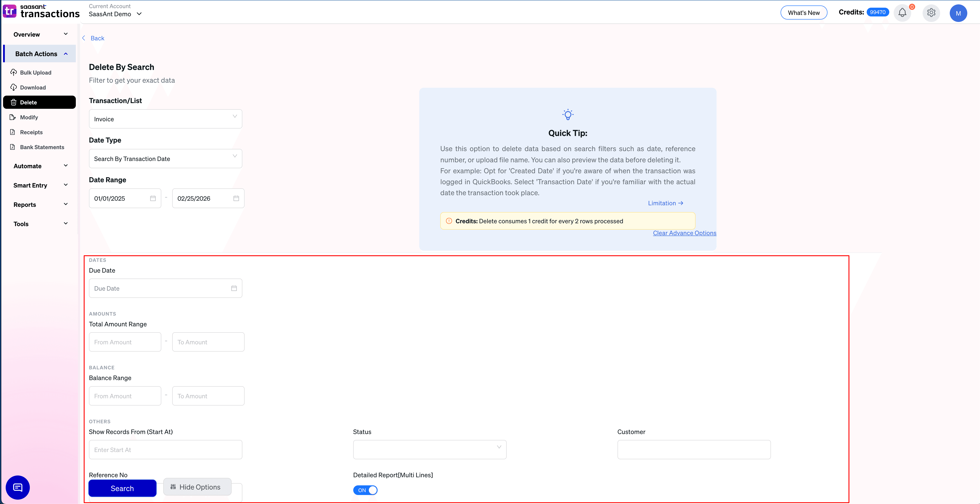Open the Transaction/List Invoice dropdown
This screenshot has width=980, height=504.
pyautogui.click(x=165, y=119)
